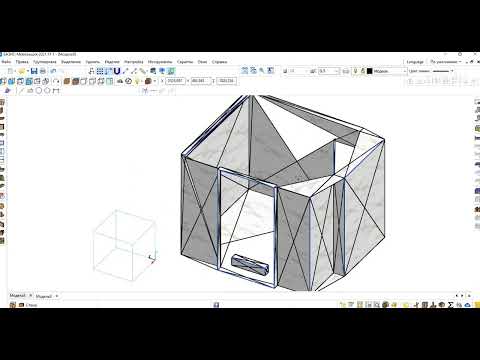Open the Модель layer dropdown

click(390, 71)
